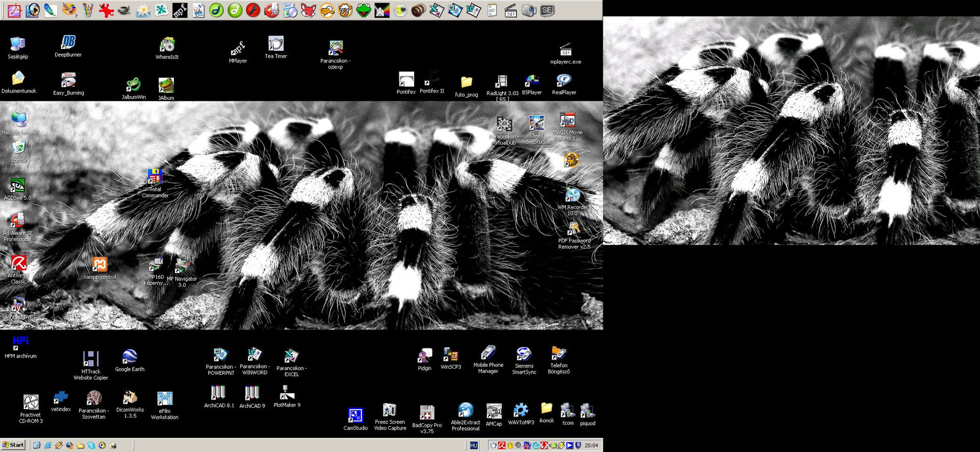Launch MAGIX Movie Edit Pro icon

[568, 127]
